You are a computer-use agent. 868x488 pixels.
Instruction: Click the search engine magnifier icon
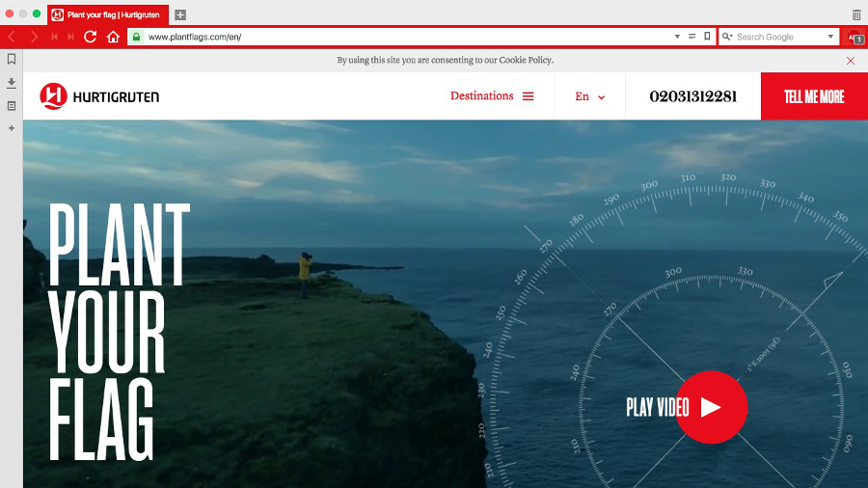(x=727, y=37)
